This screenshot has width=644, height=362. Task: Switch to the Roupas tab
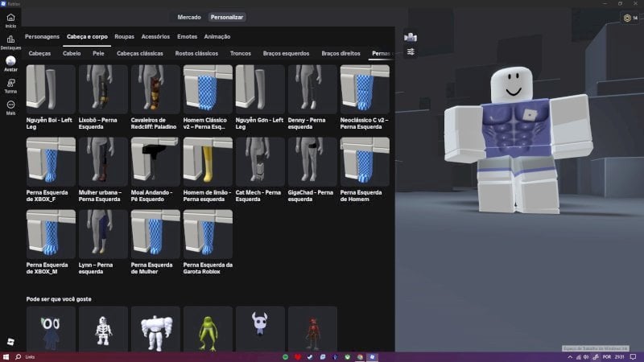click(x=125, y=36)
